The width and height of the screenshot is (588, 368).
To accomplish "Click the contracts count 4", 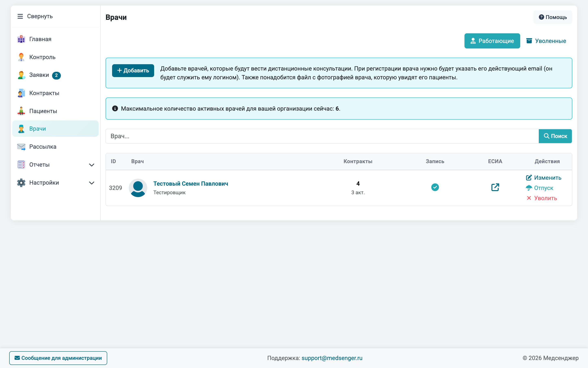I will pos(358,184).
